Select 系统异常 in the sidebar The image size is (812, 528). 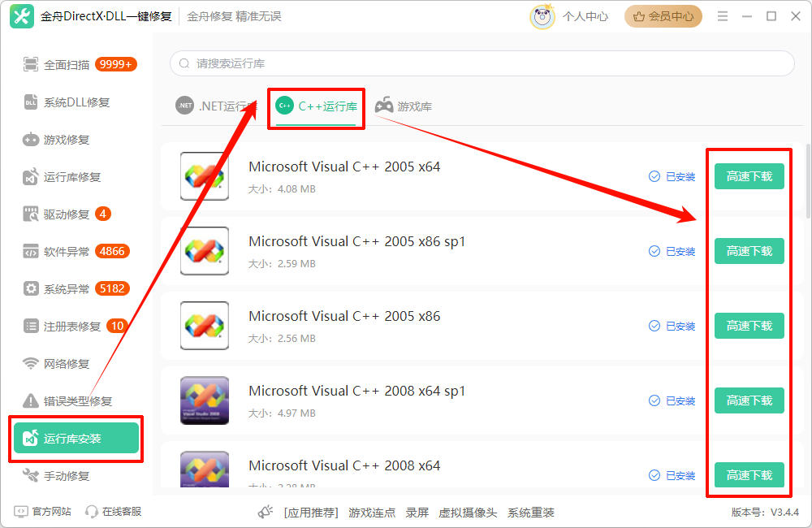coord(69,288)
